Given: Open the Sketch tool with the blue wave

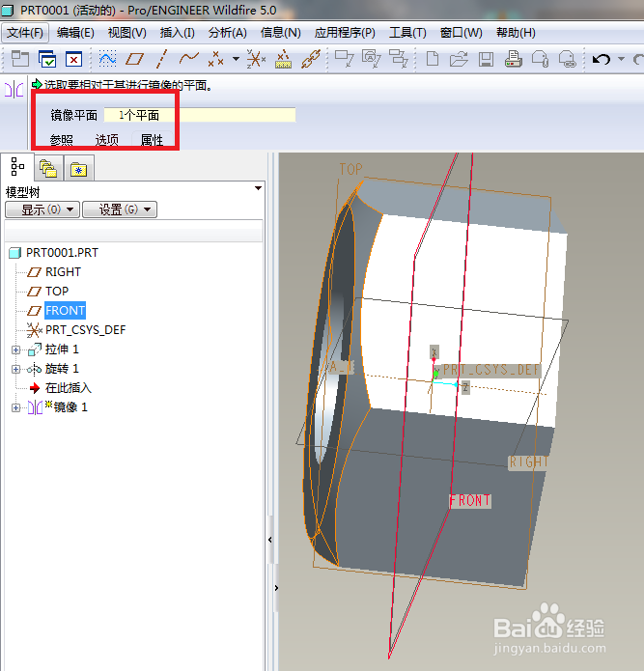Looking at the screenshot, I should (x=107, y=59).
